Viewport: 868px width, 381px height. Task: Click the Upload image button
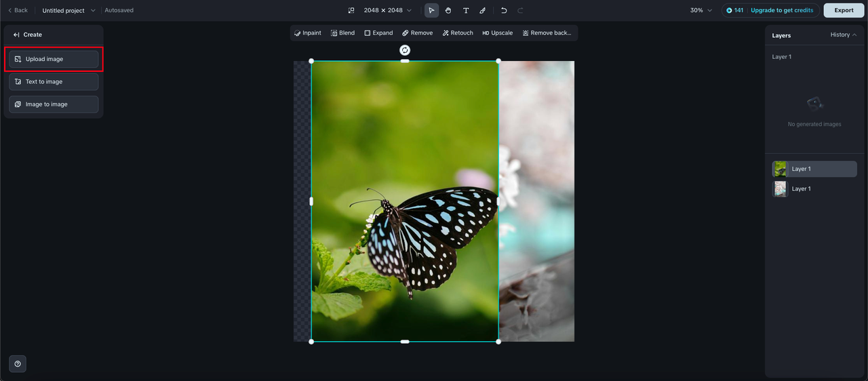(x=54, y=59)
